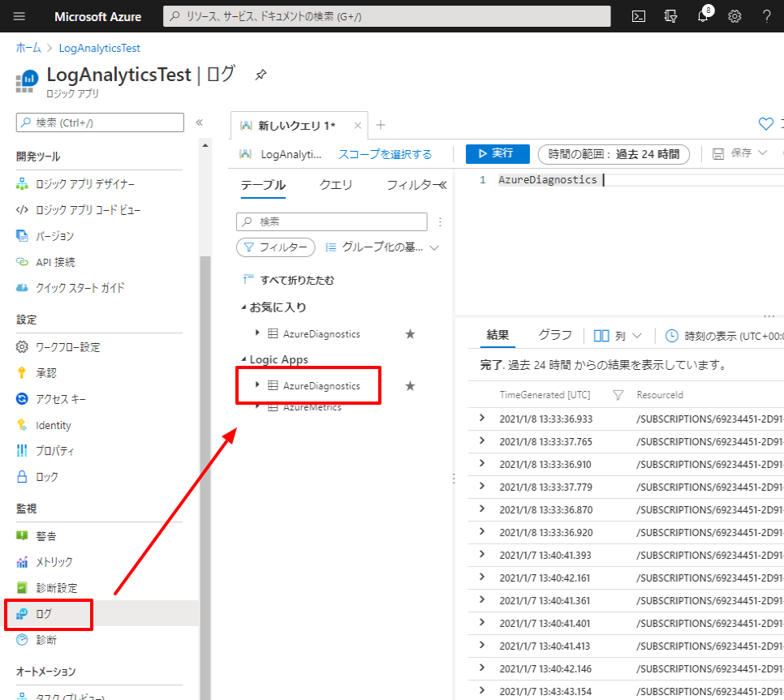Viewport: 784px width, 700px height.
Task: Go to ホーム breadcrumb
Action: point(28,48)
